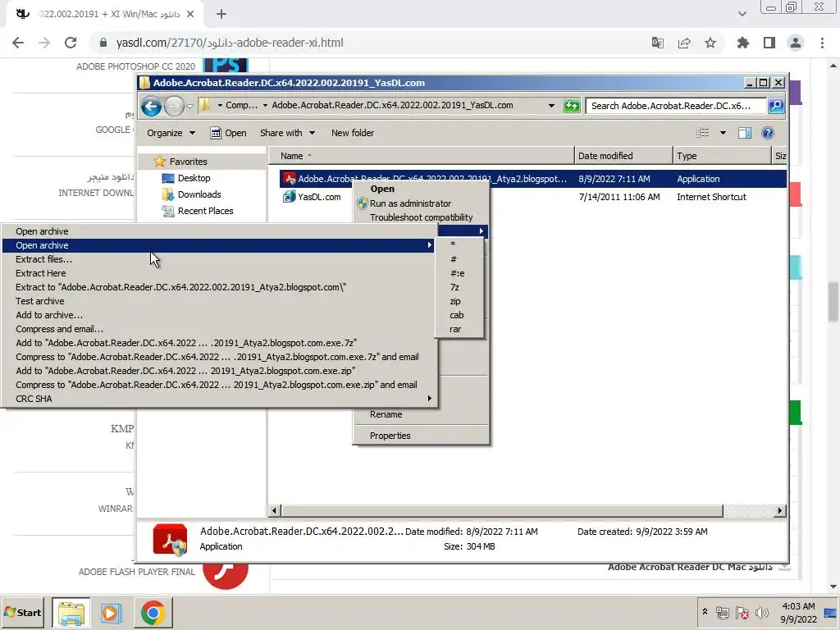Click the translate page icon
The height and width of the screenshot is (630, 840).
pos(657,43)
